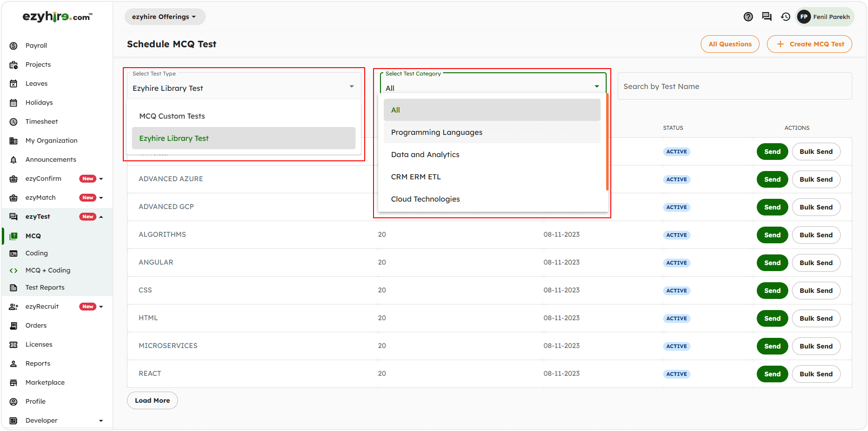This screenshot has width=868, height=431.
Task: Collapse the ezyTest submenu arrow
Action: [x=101, y=216]
